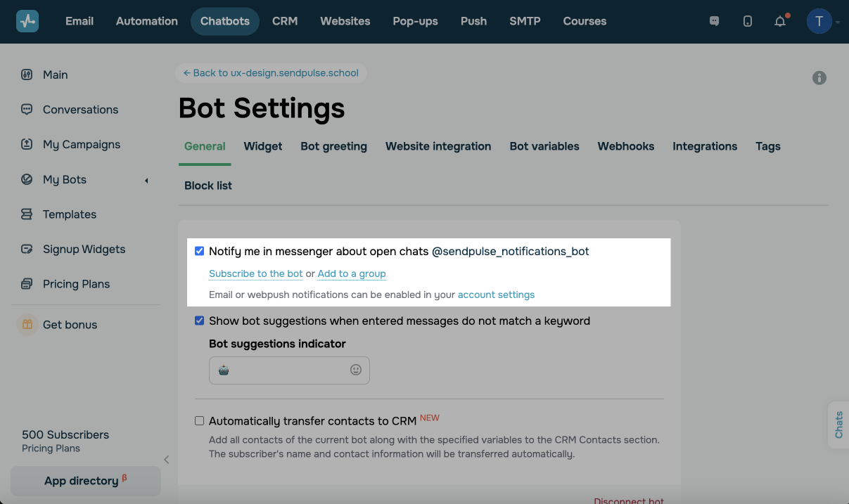Open the user account avatar dropdown
Image resolution: width=849 pixels, height=504 pixels.
(x=819, y=21)
